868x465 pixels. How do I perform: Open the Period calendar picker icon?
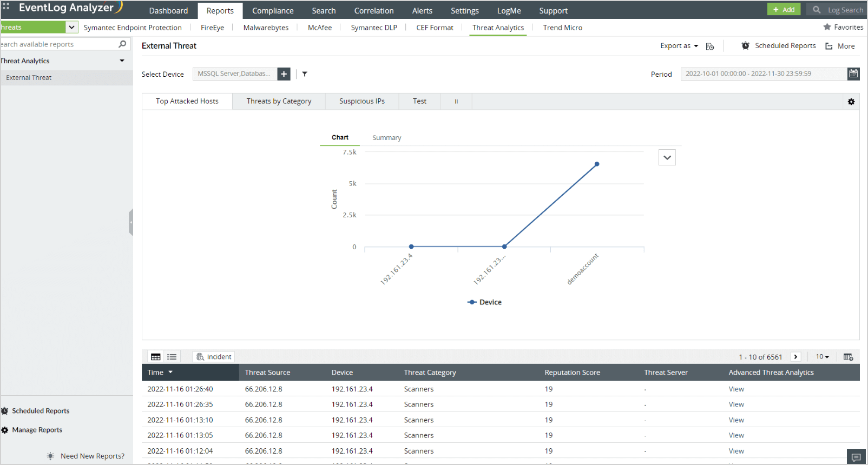click(x=853, y=74)
